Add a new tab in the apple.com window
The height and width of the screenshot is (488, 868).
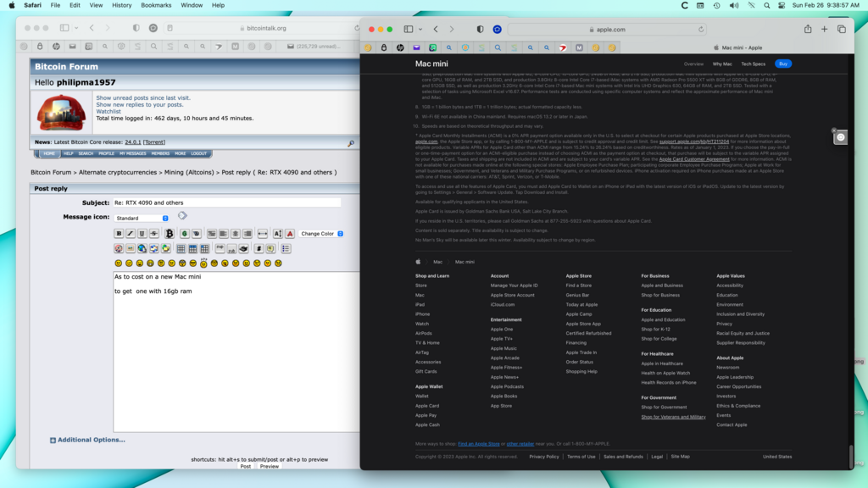coord(824,30)
